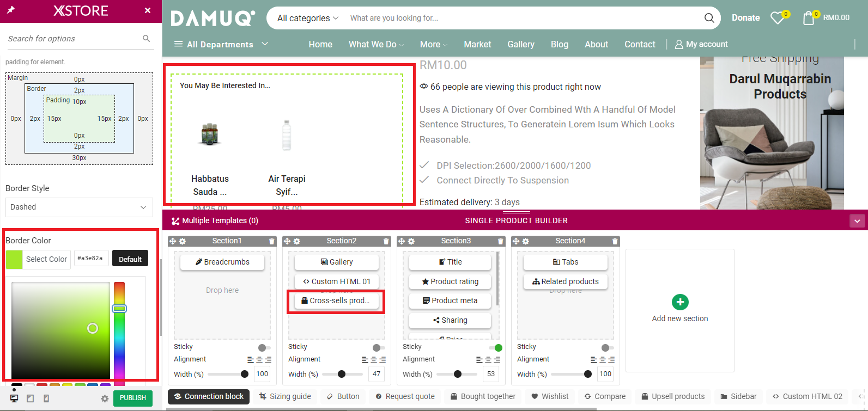
Task: Click the green Add new section button
Action: point(680,302)
